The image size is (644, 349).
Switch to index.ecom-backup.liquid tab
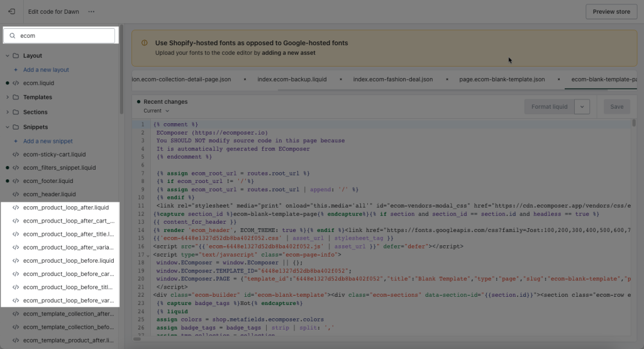[292, 79]
